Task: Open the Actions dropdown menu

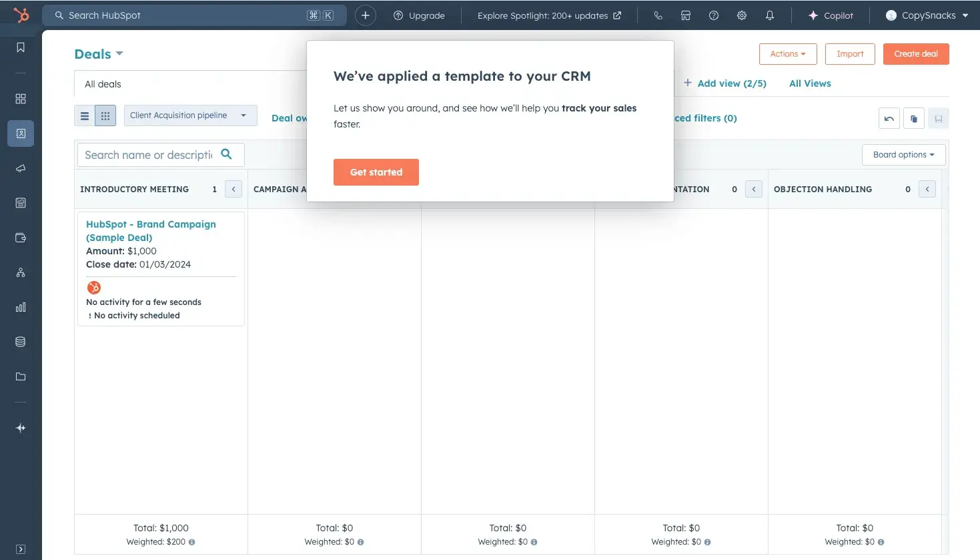Action: (787, 54)
